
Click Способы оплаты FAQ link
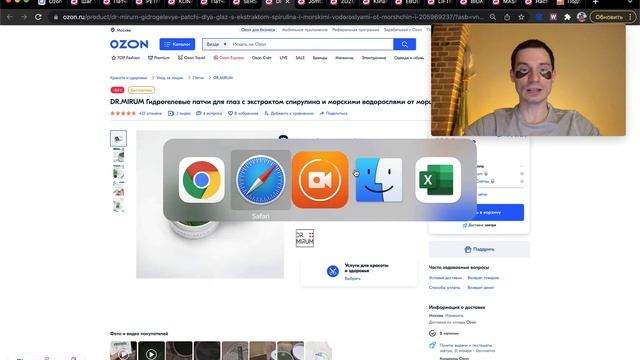[444, 288]
